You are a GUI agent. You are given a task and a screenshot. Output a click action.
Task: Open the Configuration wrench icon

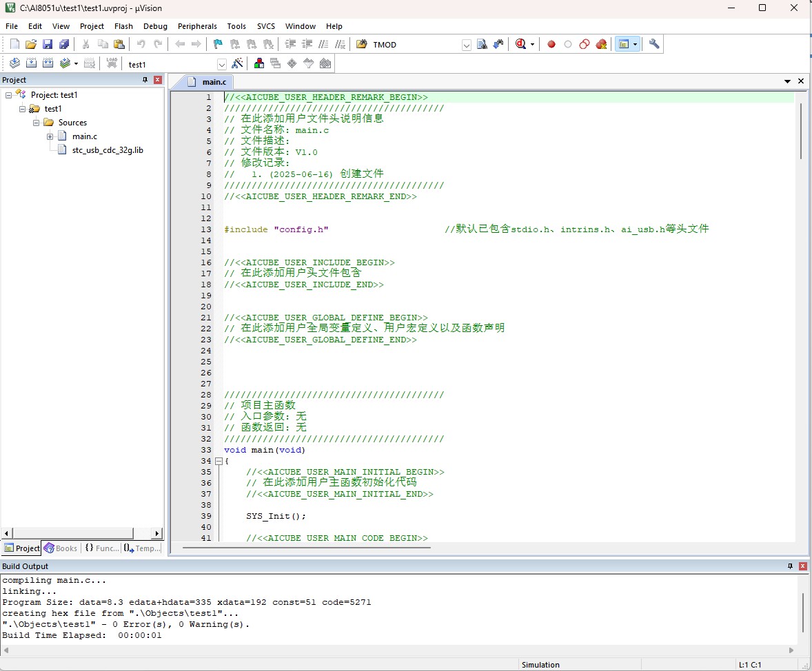coord(654,45)
